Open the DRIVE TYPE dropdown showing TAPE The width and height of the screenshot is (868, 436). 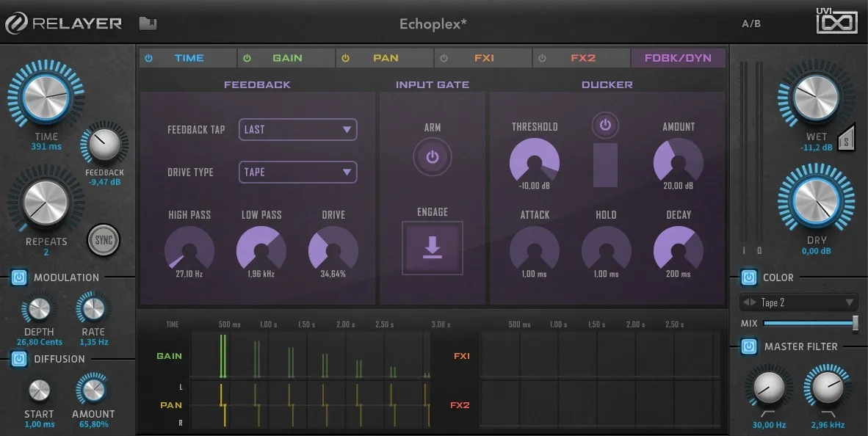click(297, 172)
